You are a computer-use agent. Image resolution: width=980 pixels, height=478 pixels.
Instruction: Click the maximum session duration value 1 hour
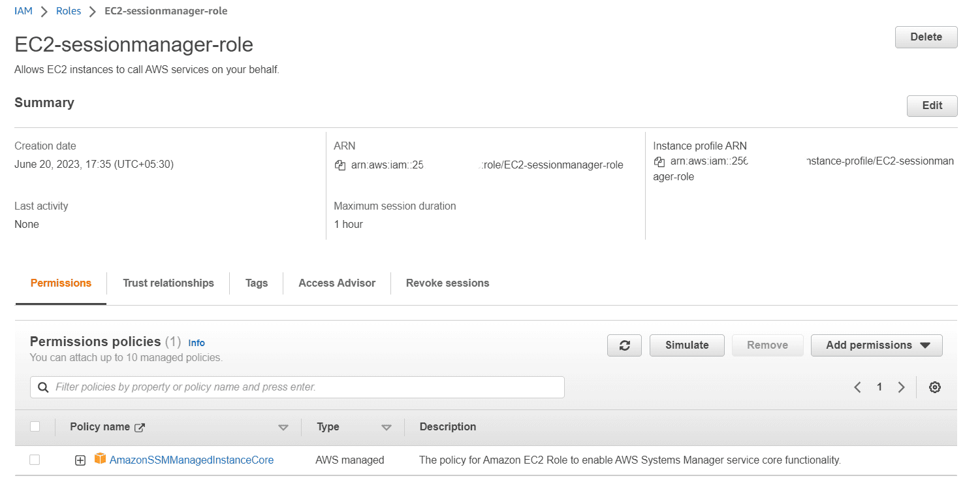pos(348,224)
